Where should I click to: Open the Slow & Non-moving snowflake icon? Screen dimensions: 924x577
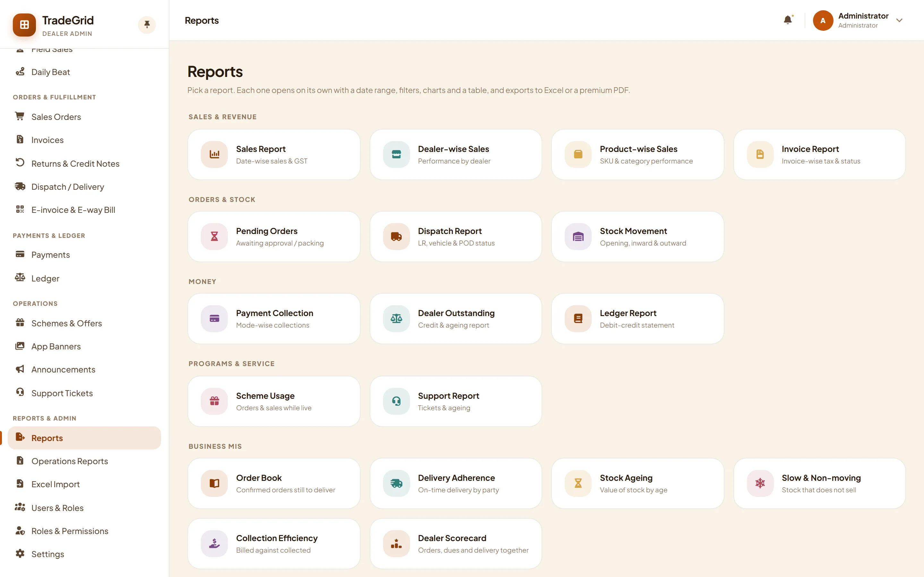point(760,483)
